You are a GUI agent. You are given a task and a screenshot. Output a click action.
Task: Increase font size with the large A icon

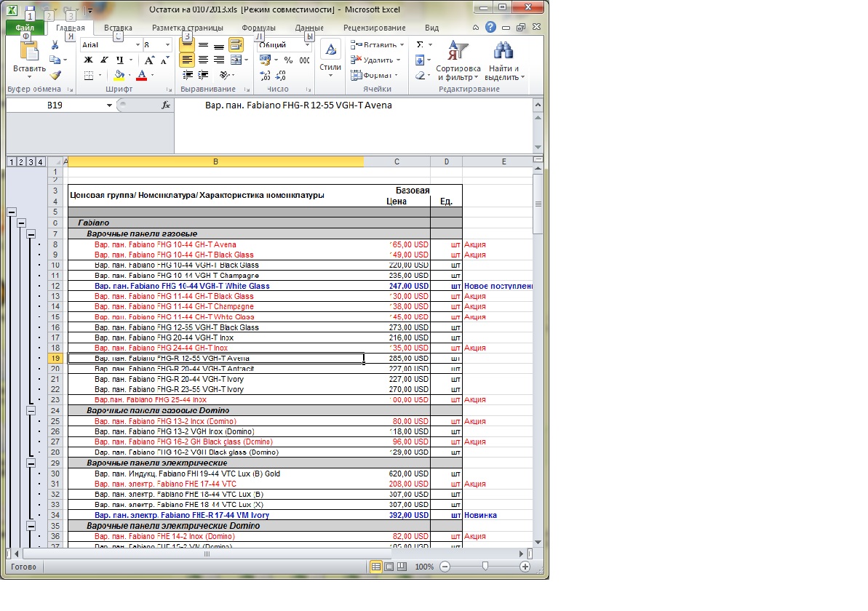click(149, 60)
